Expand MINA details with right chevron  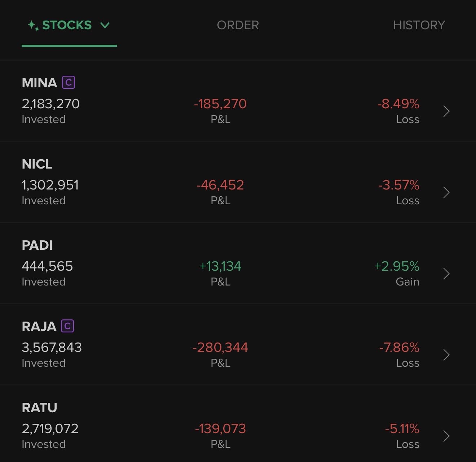tap(446, 111)
